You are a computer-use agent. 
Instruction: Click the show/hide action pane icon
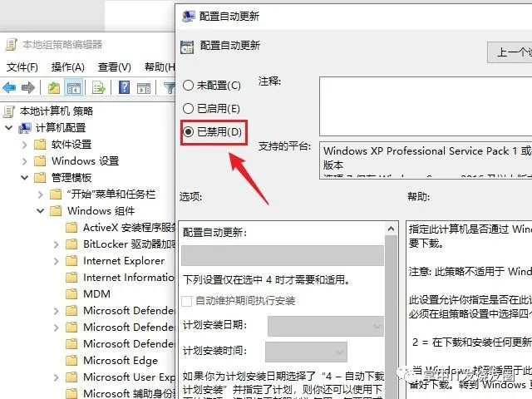coord(143,87)
